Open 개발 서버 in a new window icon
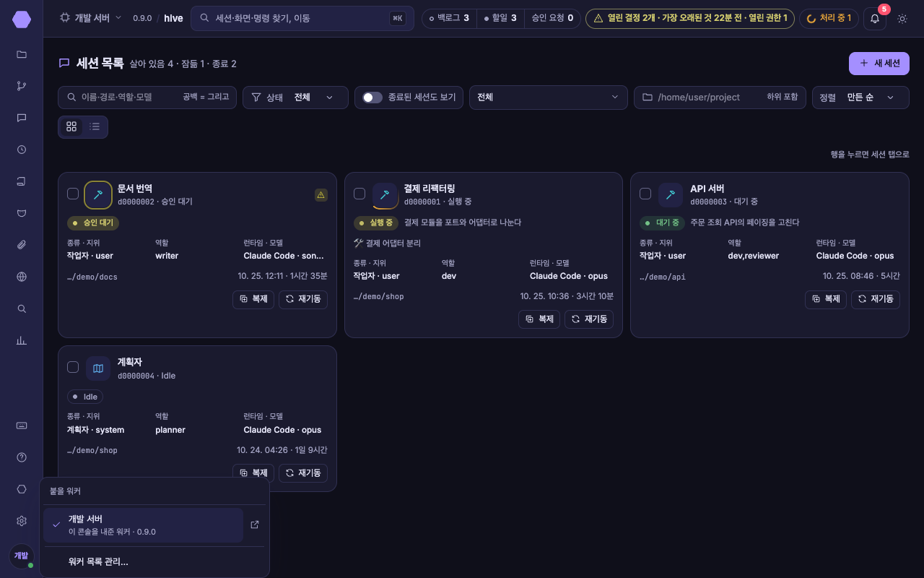Screen dimensions: 924x578 coord(255,525)
